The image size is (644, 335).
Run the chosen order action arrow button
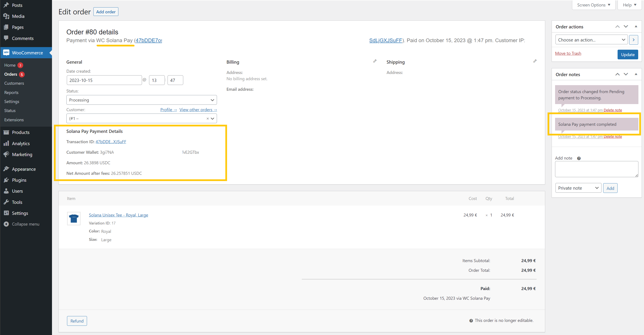pos(633,40)
